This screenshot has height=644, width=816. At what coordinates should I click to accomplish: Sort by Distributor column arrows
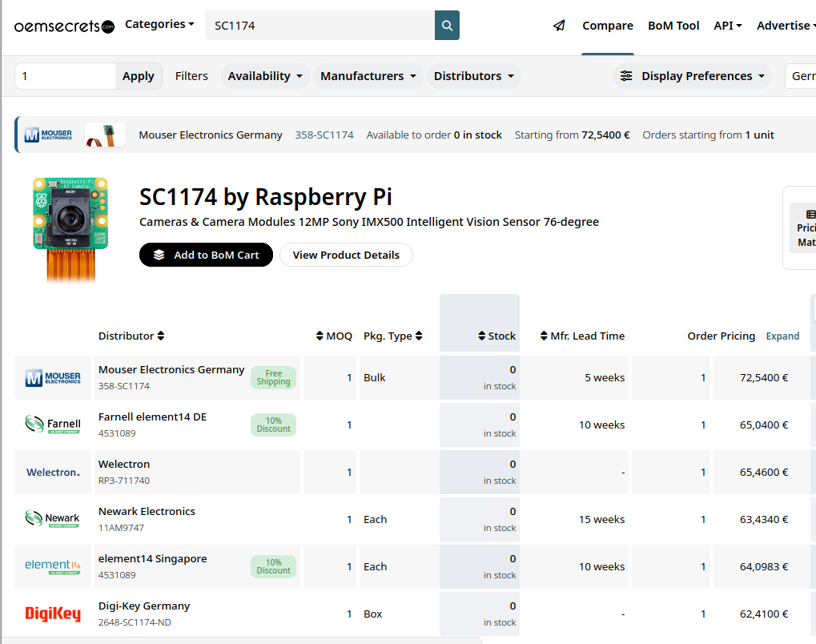pos(161,336)
